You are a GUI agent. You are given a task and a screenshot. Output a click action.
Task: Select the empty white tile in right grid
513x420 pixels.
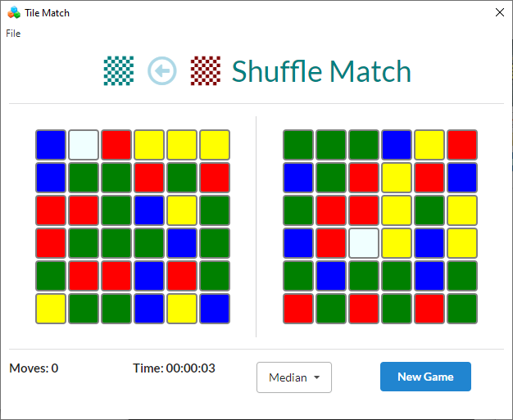point(364,243)
